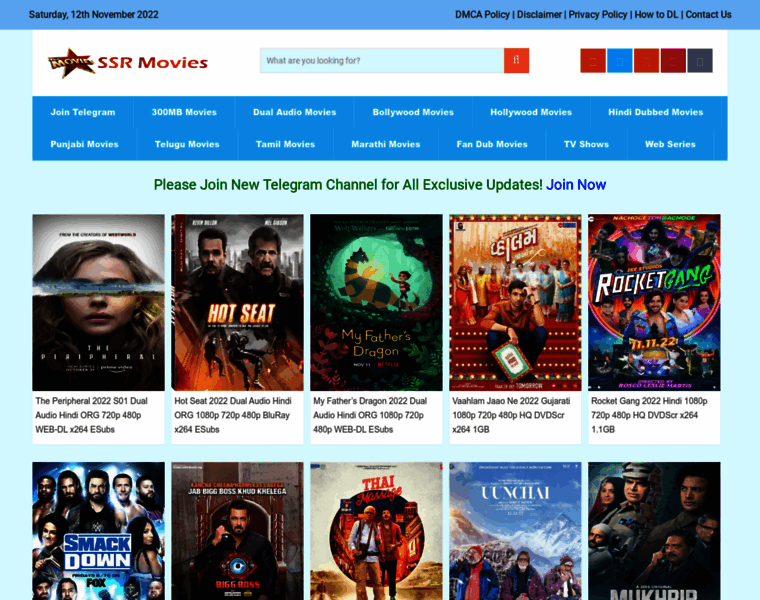Open the Hot Seat poster thumbnail
The width and height of the screenshot is (760, 600).
[x=238, y=302]
